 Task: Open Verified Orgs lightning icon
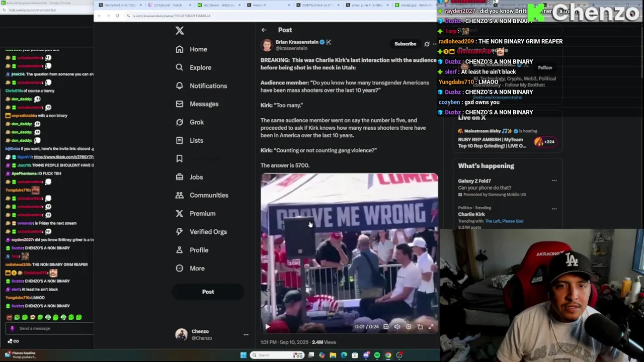[179, 232]
